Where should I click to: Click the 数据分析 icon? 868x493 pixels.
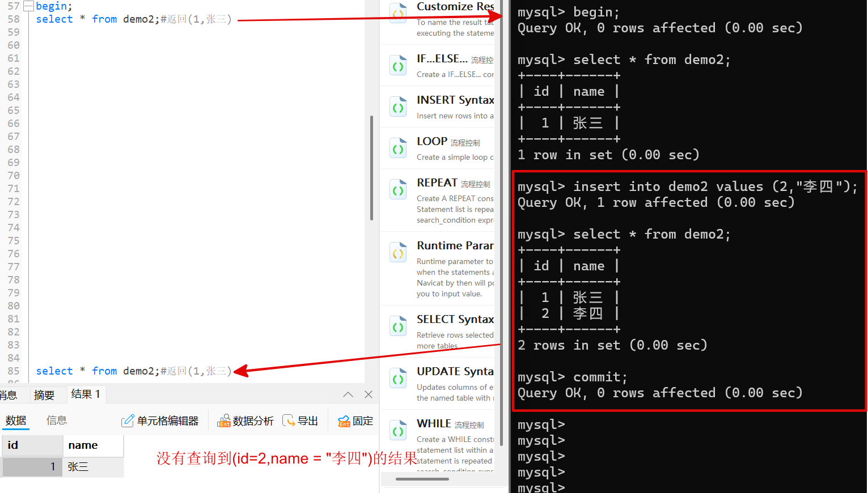click(x=224, y=421)
